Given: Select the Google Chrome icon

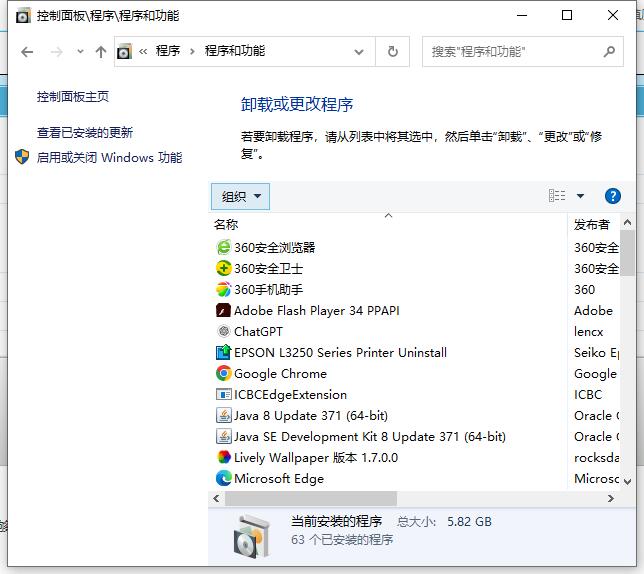Looking at the screenshot, I should (224, 373).
